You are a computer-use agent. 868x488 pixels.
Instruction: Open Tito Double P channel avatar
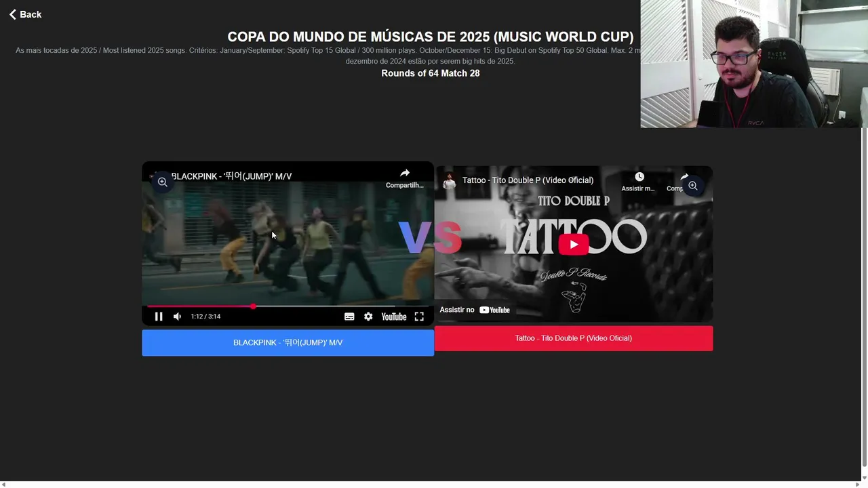[449, 180]
